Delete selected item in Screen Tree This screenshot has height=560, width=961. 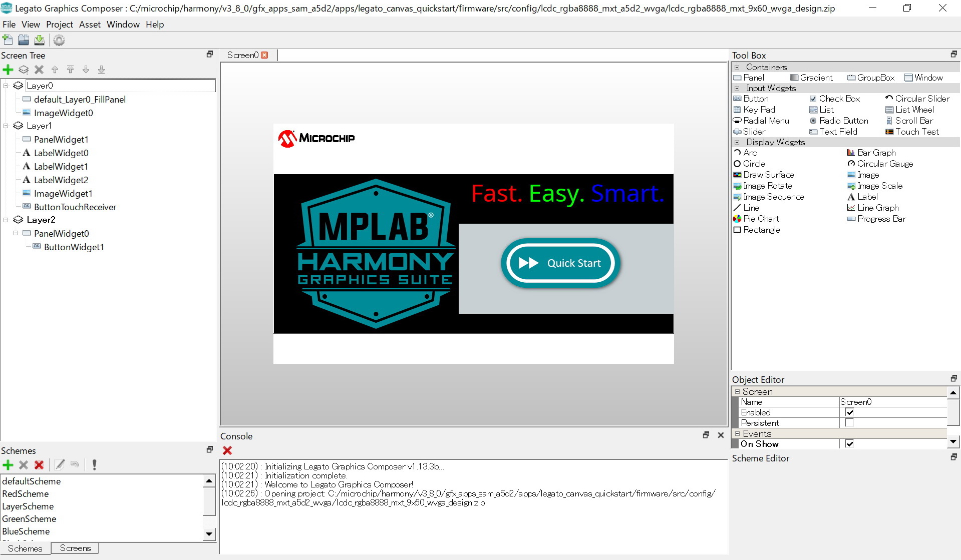coord(39,70)
